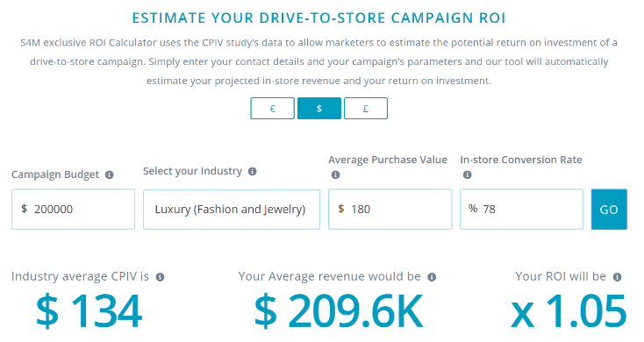The image size is (644, 342).
Task: Open the Luxury (Fashion and Jewelry) industry dropdown
Action: pyautogui.click(x=232, y=210)
